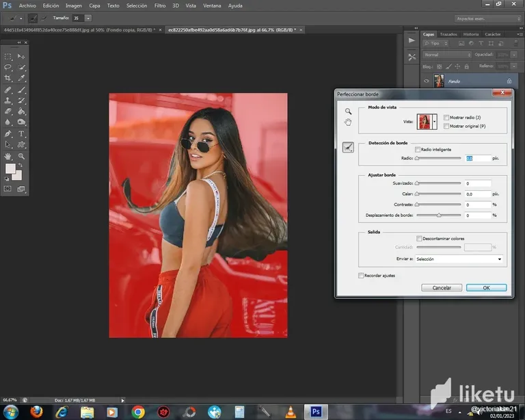
Task: Open the Imagen menu
Action: coord(74,5)
